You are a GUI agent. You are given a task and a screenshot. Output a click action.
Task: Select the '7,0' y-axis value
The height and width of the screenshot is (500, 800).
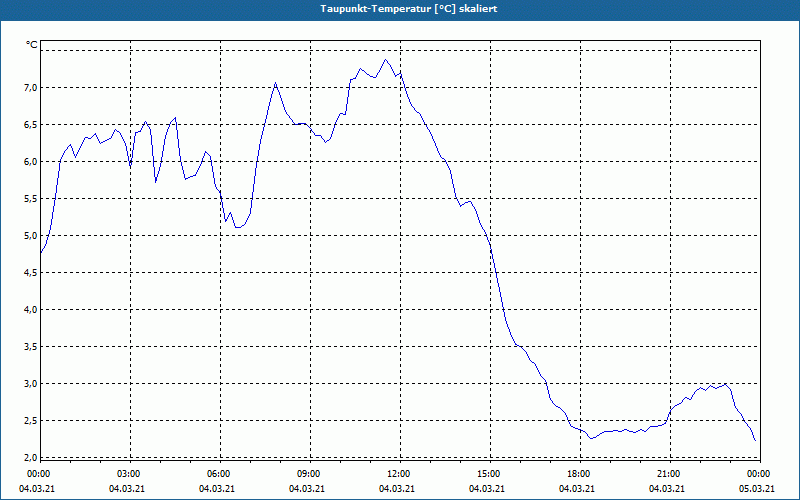pyautogui.click(x=31, y=88)
